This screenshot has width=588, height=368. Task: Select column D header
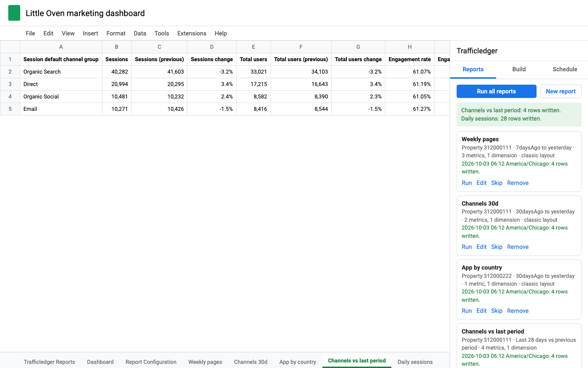(212, 47)
